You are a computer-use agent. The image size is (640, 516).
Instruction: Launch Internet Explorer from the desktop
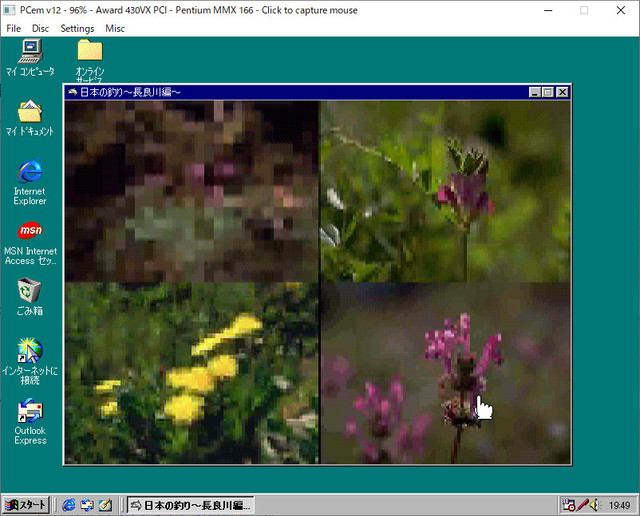[x=30, y=182]
